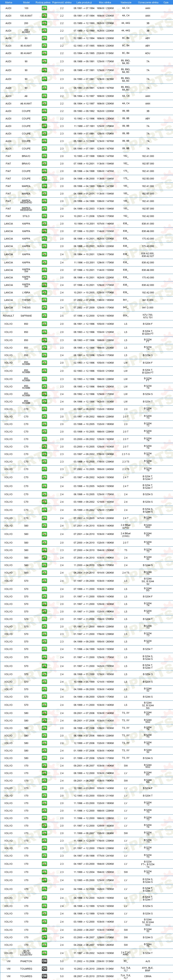Click the petrol icon in the C70 2.3 T-5 row
The height and width of the screenshot is (980, 173).
pyautogui.click(x=44, y=454)
